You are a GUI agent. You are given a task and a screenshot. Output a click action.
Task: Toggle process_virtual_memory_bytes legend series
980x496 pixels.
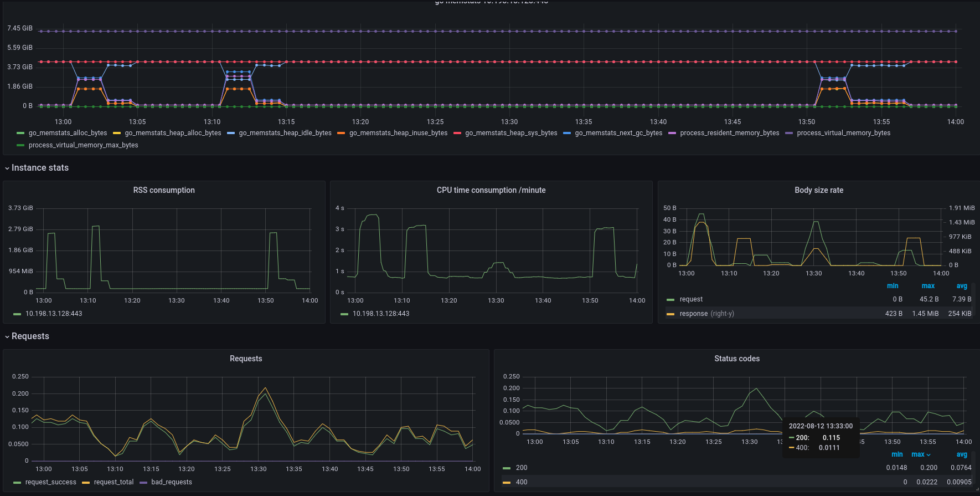click(x=843, y=133)
